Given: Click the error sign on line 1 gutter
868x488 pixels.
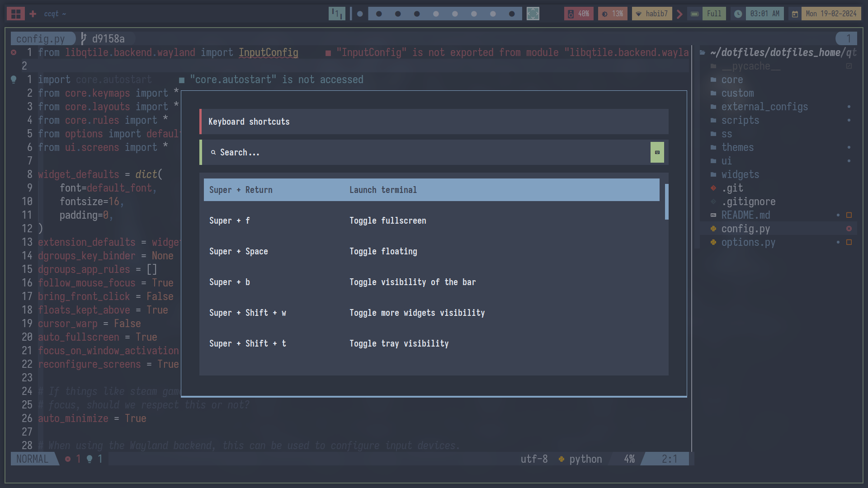Looking at the screenshot, I should [x=14, y=52].
